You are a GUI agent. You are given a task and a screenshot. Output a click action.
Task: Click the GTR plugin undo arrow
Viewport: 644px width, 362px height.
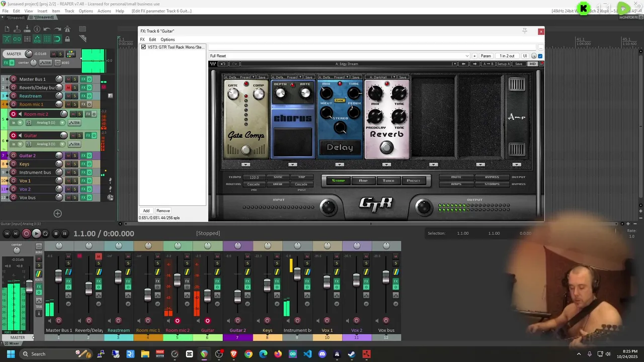(223, 64)
